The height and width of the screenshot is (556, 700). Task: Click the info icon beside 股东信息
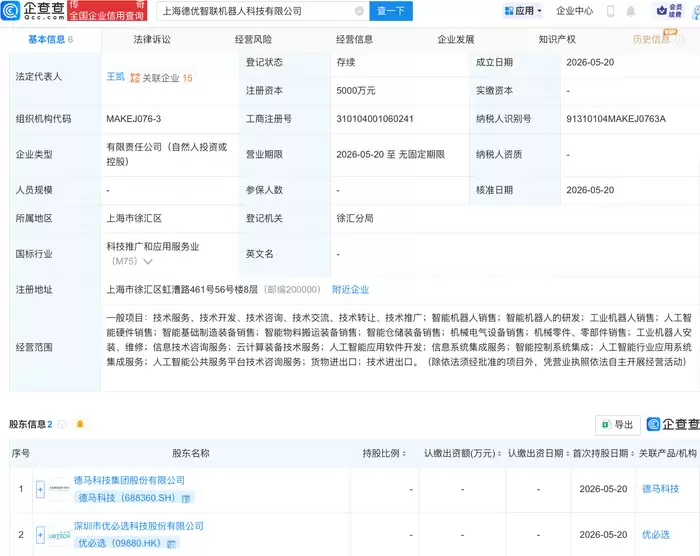(x=62, y=424)
